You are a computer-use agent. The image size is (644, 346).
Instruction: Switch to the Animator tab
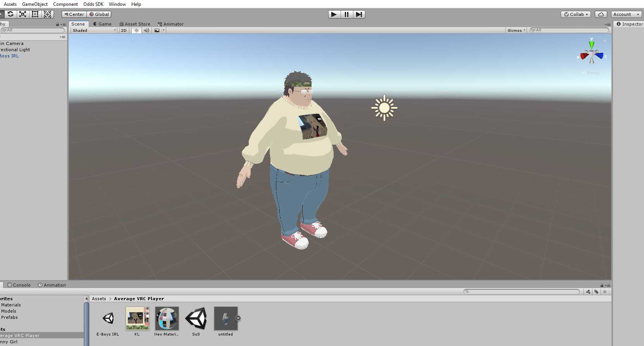(x=170, y=24)
